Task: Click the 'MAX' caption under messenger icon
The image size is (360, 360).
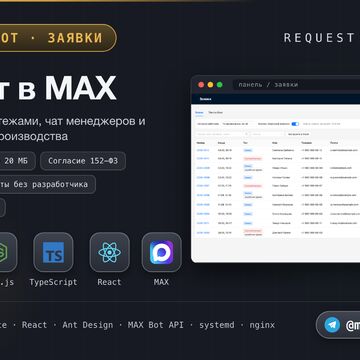Action: pos(161,282)
